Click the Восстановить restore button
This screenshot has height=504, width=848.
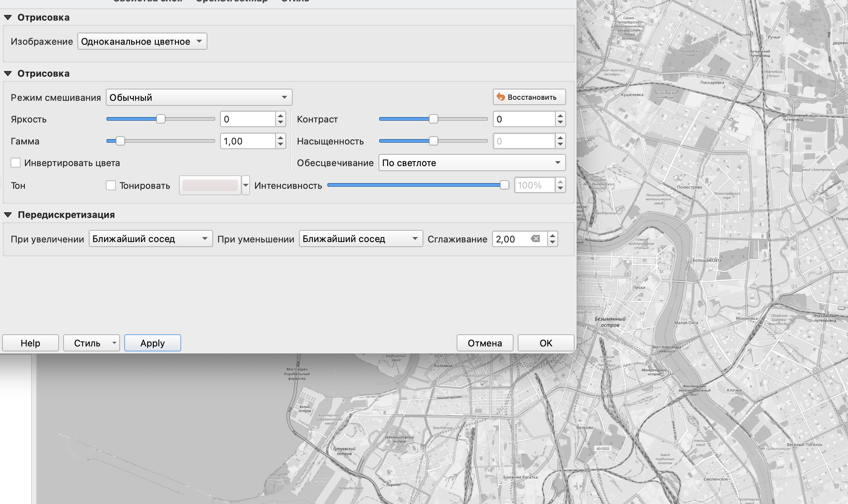[x=529, y=97]
